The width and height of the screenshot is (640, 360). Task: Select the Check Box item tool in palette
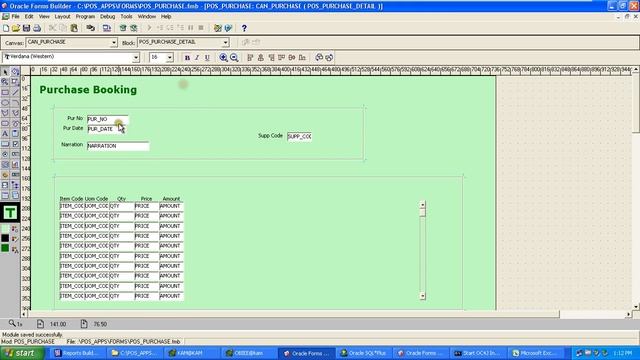click(x=15, y=144)
